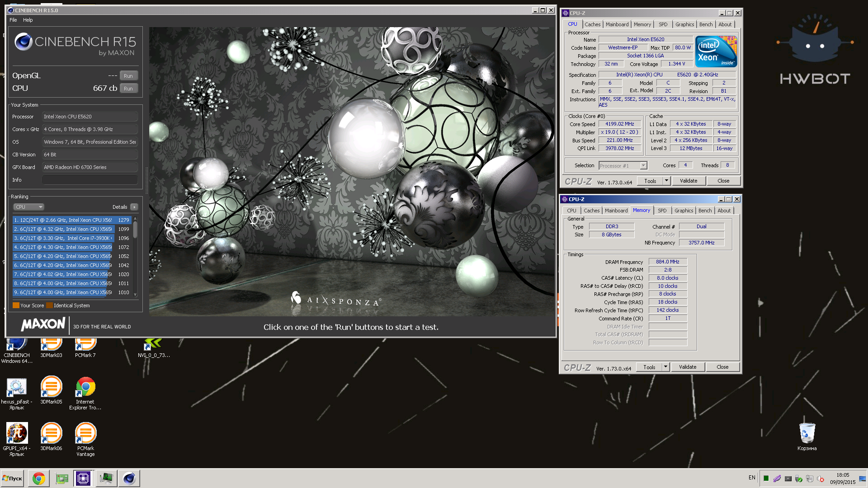Open the NVI_0_0_73 Nvidia desktop shortcut
The height and width of the screenshot is (488, 868).
tap(154, 348)
